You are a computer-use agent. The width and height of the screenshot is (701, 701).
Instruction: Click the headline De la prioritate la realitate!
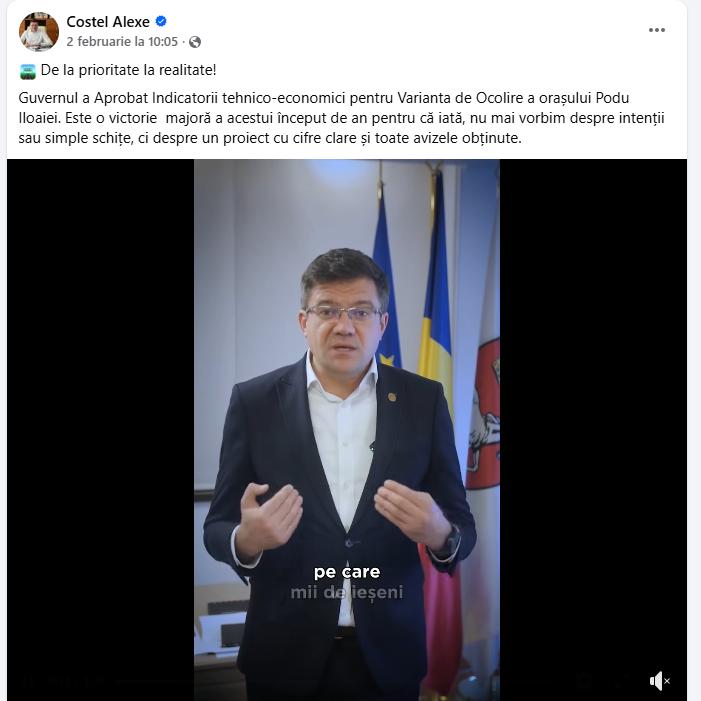128,70
